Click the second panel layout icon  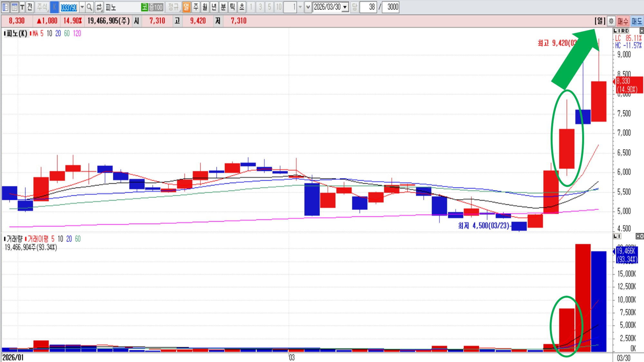[x=14, y=7]
